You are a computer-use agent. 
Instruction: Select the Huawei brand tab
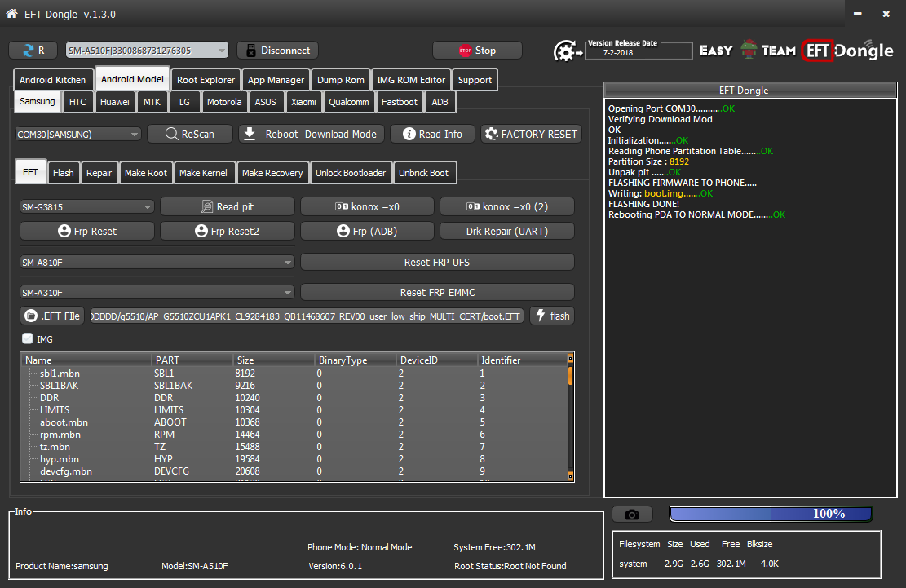point(114,102)
